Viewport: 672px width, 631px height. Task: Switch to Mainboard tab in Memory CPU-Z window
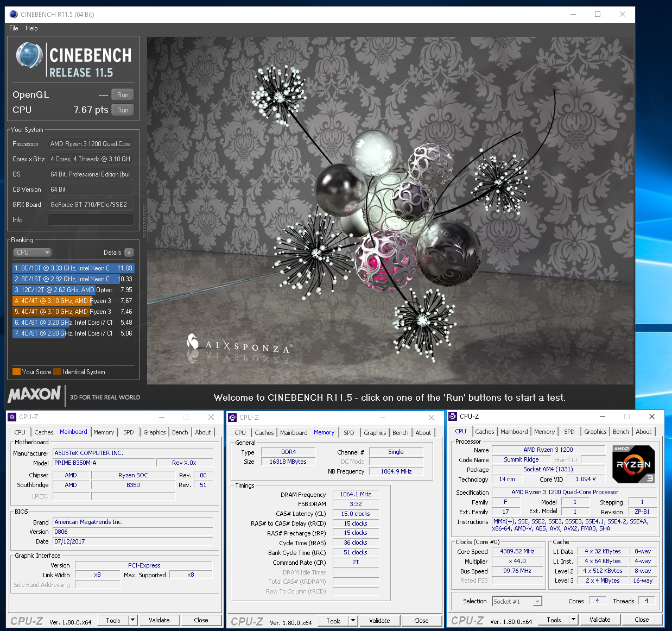click(294, 433)
